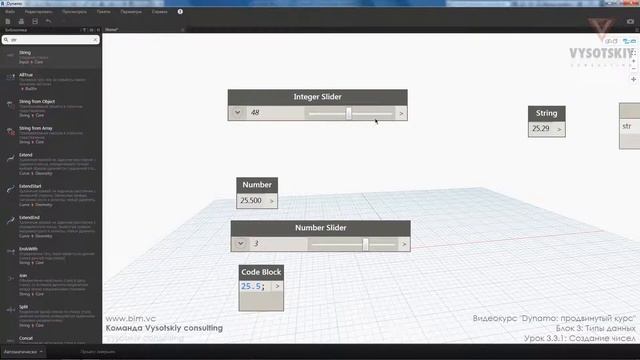640x360 pixels.
Task: Click the EndsWith node icon
Action: 10,252
